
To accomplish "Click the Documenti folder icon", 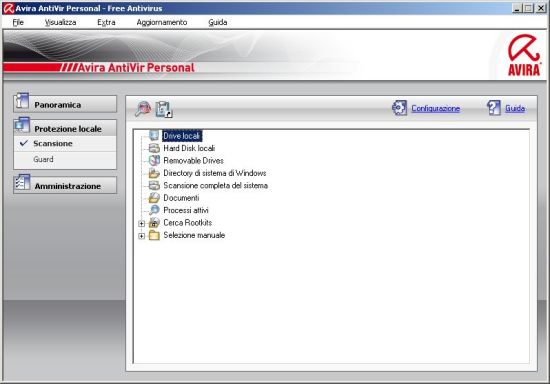I will click(154, 198).
